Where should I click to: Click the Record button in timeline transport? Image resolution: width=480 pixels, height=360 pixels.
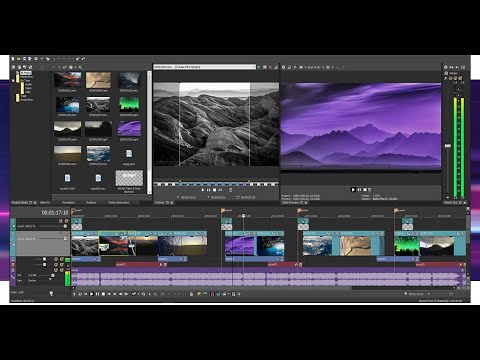[x=74, y=294]
